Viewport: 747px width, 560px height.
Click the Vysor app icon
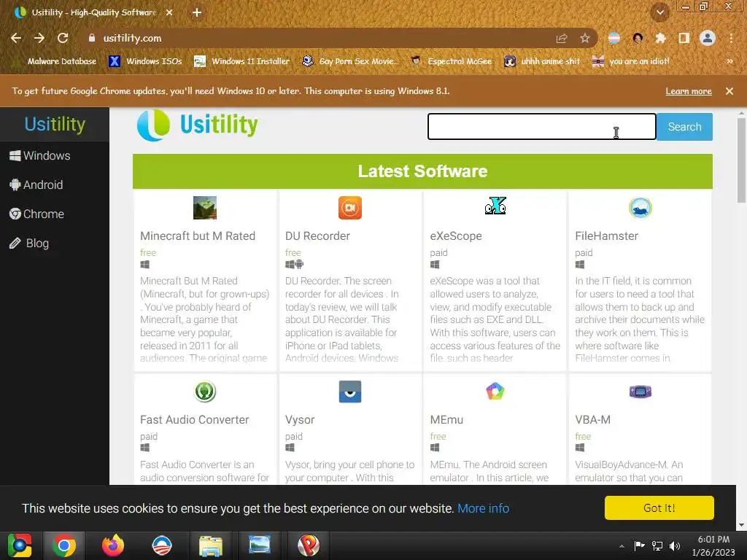point(350,392)
